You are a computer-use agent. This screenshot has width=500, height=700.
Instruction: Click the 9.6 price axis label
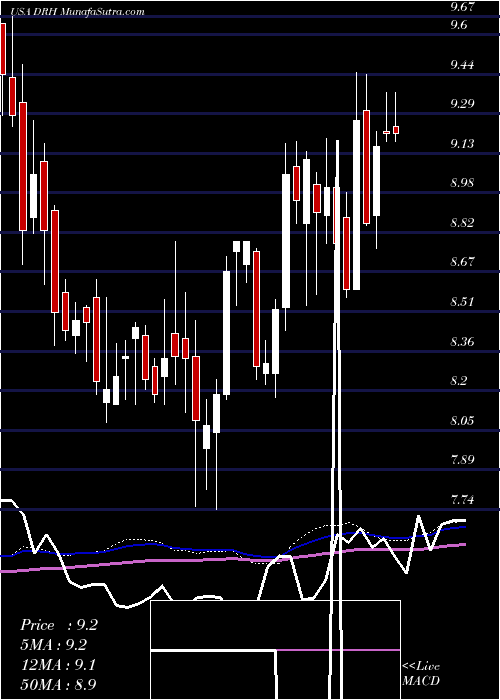(x=459, y=25)
